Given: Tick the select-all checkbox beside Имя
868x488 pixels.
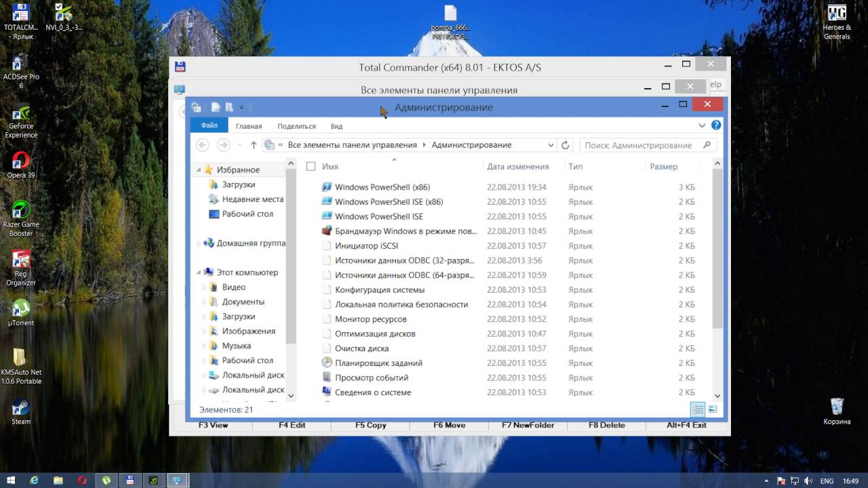Looking at the screenshot, I should [x=311, y=166].
